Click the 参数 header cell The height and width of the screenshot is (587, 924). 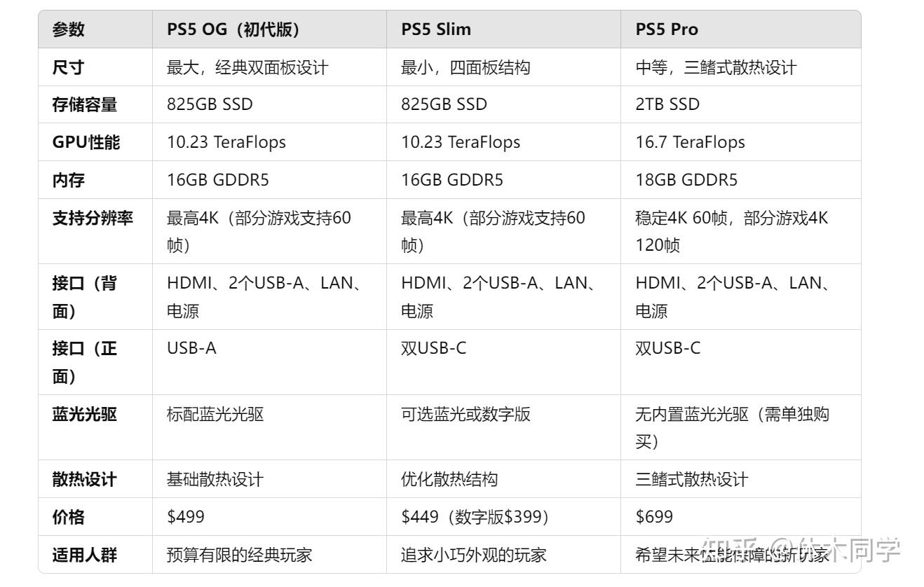pos(68,29)
